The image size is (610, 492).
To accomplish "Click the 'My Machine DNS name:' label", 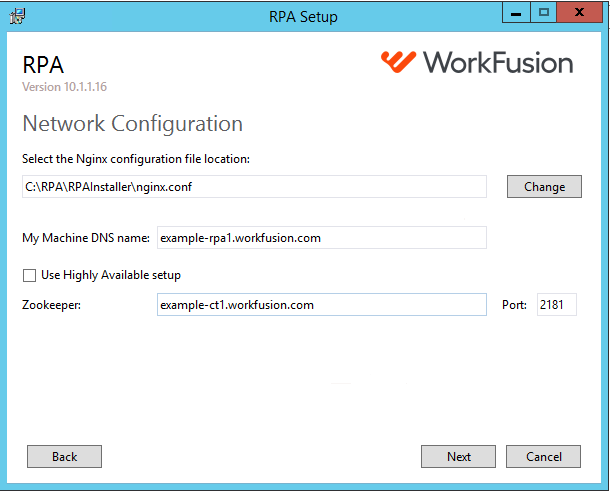I will pyautogui.click(x=86, y=238).
